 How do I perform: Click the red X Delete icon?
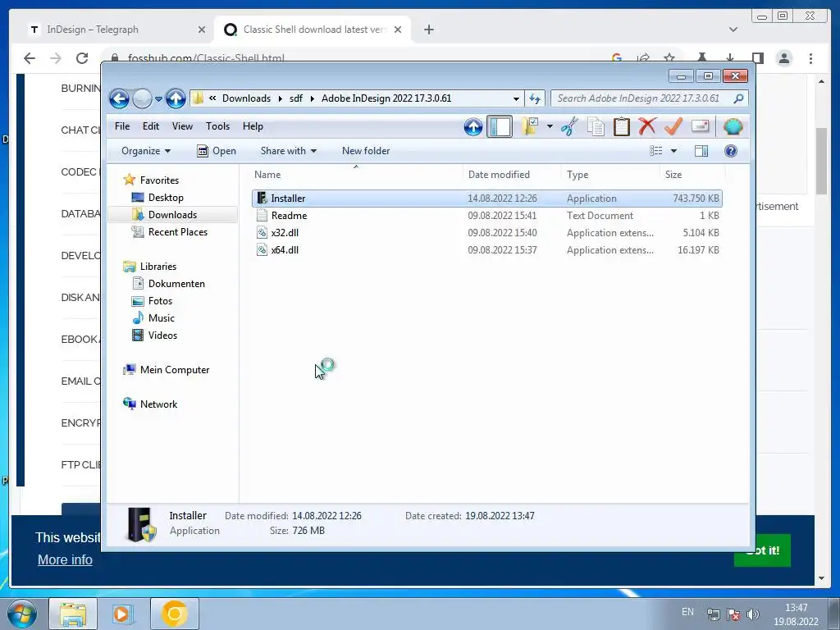[x=647, y=127]
